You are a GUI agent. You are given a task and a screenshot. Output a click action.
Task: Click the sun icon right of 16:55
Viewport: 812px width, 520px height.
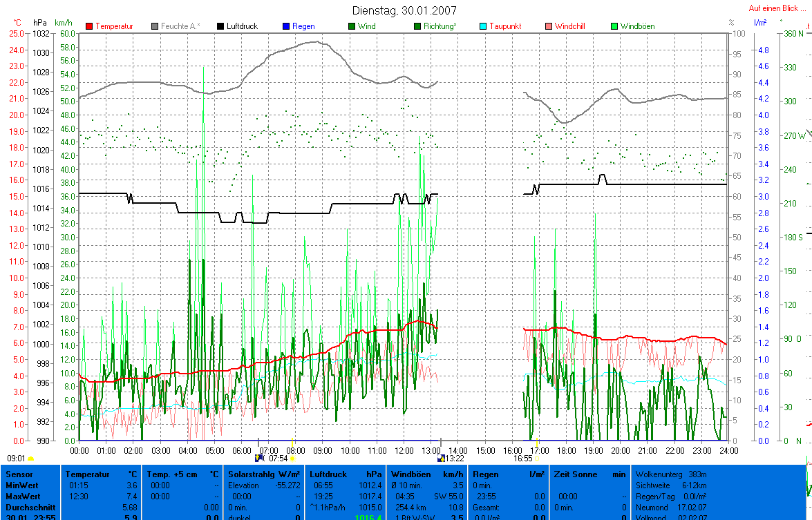pyautogui.click(x=537, y=457)
